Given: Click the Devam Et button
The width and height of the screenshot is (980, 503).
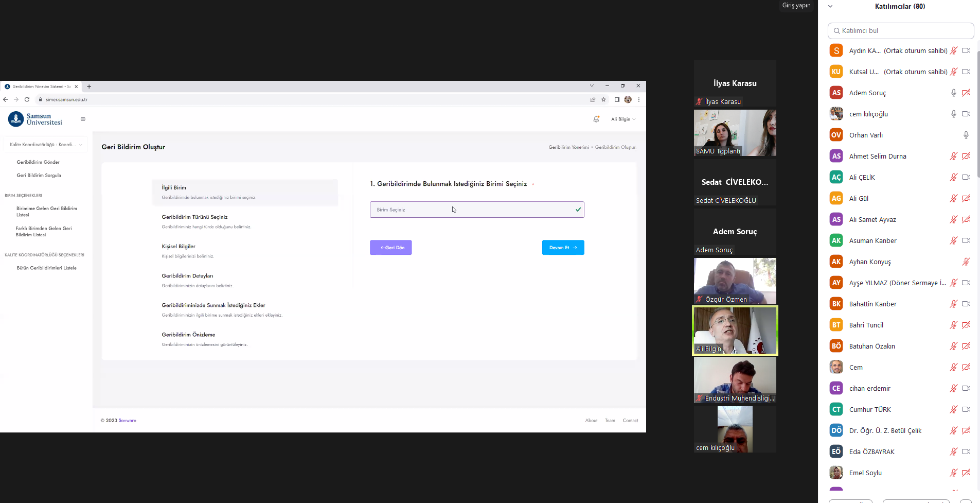Looking at the screenshot, I should pyautogui.click(x=563, y=248).
